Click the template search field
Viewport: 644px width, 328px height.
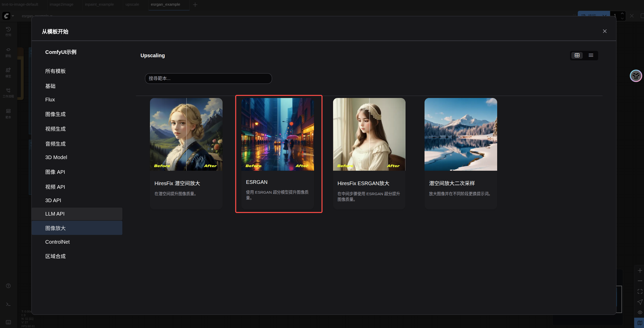pyautogui.click(x=208, y=78)
